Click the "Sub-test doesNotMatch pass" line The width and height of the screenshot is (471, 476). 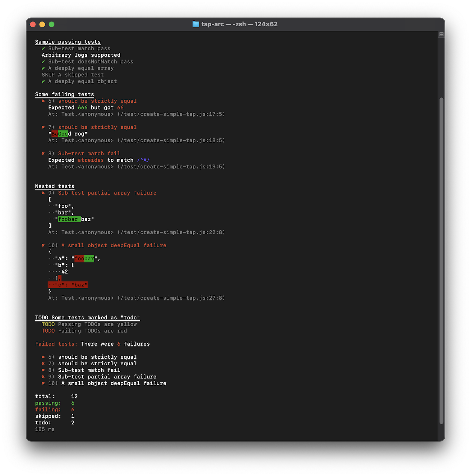tap(87, 62)
